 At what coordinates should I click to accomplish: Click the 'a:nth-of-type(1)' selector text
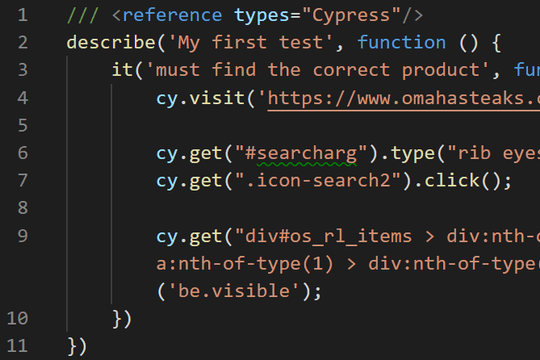[x=245, y=264]
